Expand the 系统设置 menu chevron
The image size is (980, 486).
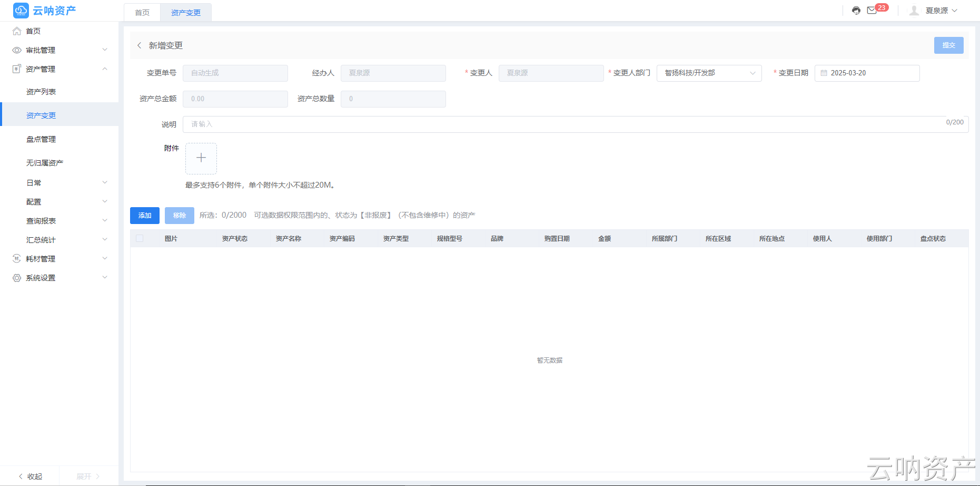(105, 277)
